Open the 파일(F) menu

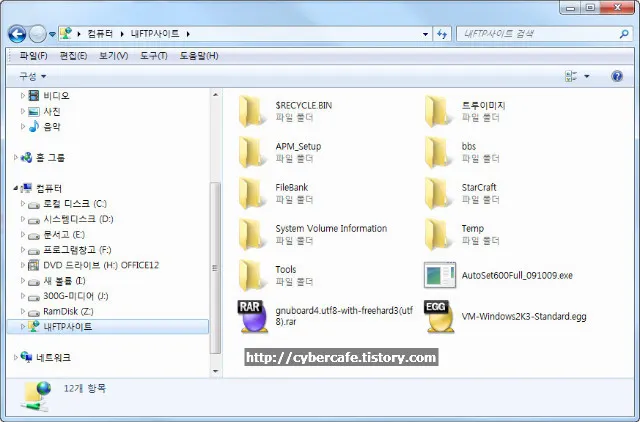click(x=33, y=55)
